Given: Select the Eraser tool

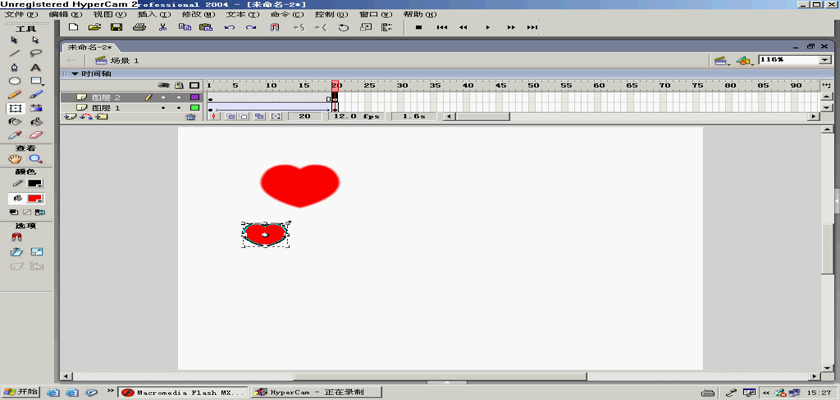Looking at the screenshot, I should click(35, 135).
